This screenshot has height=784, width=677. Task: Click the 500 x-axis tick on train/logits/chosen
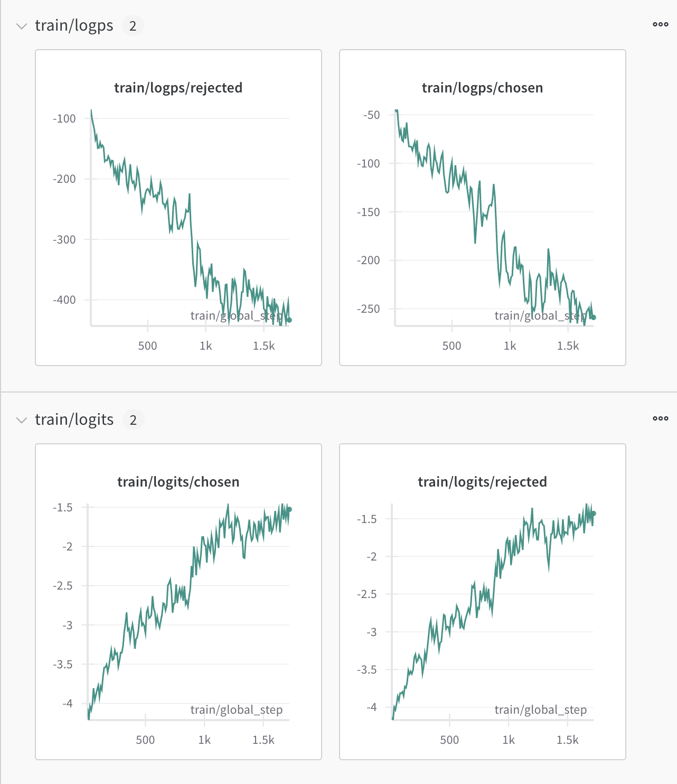[145, 740]
